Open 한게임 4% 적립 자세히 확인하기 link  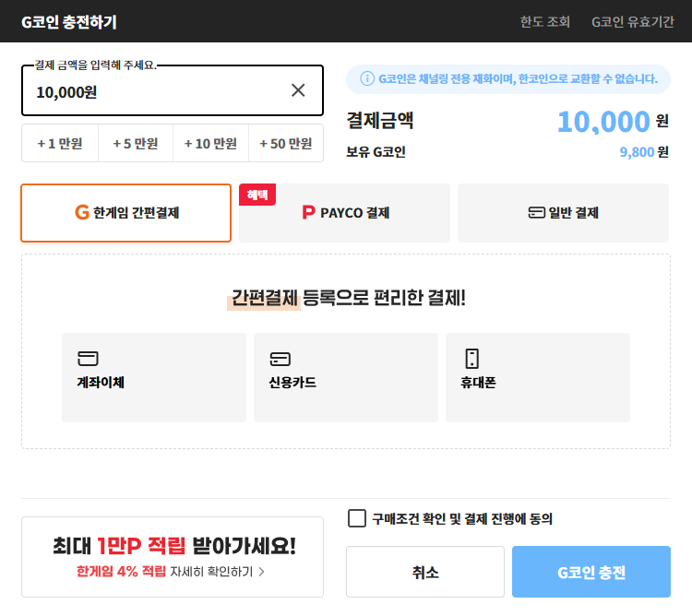[171, 572]
